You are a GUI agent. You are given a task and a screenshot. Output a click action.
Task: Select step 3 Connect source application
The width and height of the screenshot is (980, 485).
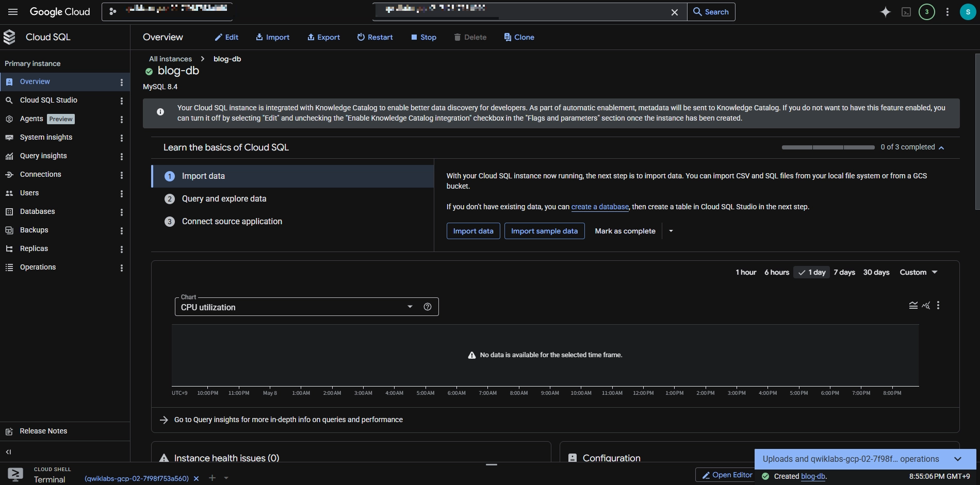[x=293, y=222]
